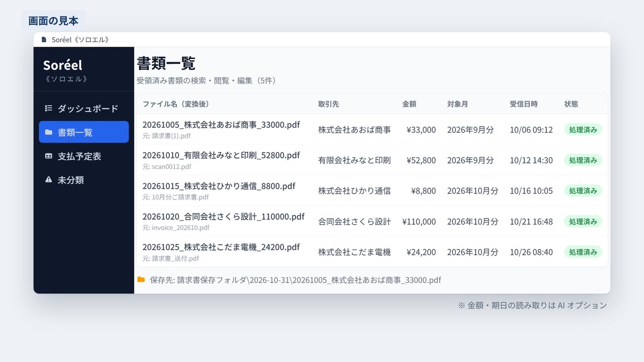Image resolution: width=644 pixels, height=362 pixels.
Task: Open file 20261020_合同会社さくら設計_110000.pdf
Action: [x=223, y=217]
